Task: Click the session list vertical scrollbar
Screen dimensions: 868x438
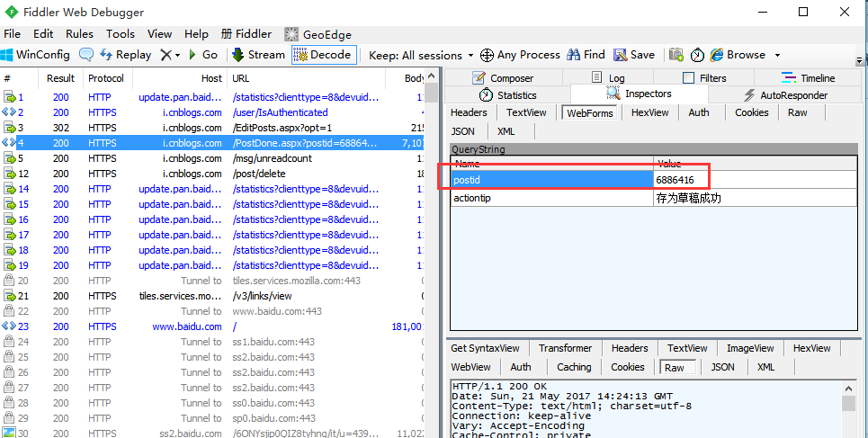Action: [432, 255]
